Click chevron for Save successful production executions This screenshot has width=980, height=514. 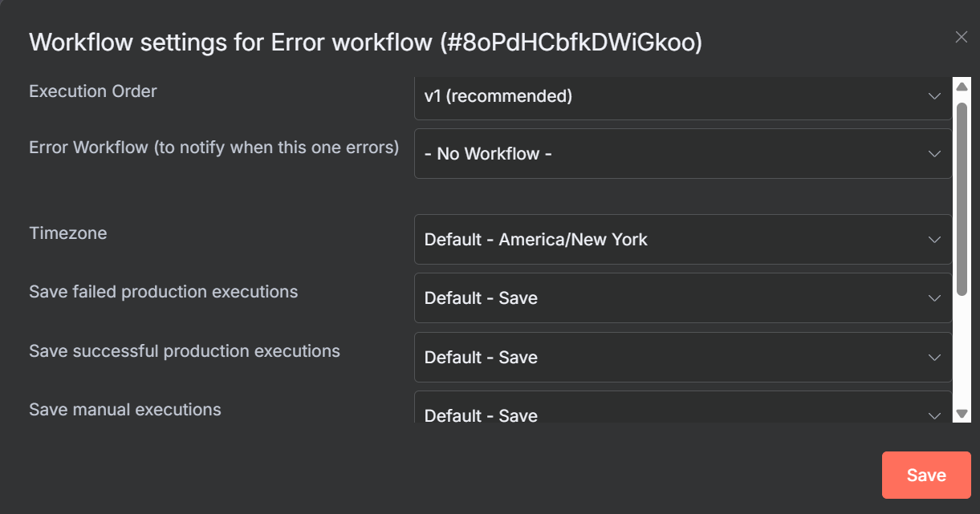pos(934,358)
